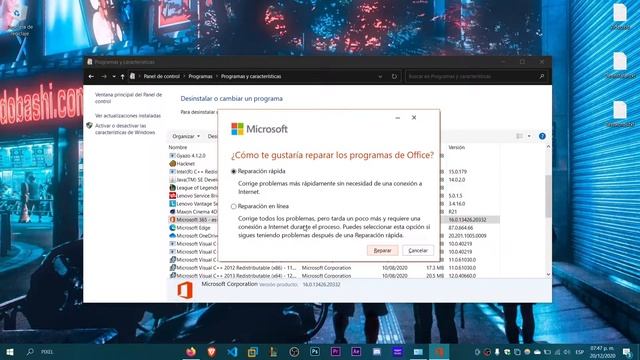The image size is (640, 360).
Task: Expand the view options dropdown arrow
Action: 529,136
